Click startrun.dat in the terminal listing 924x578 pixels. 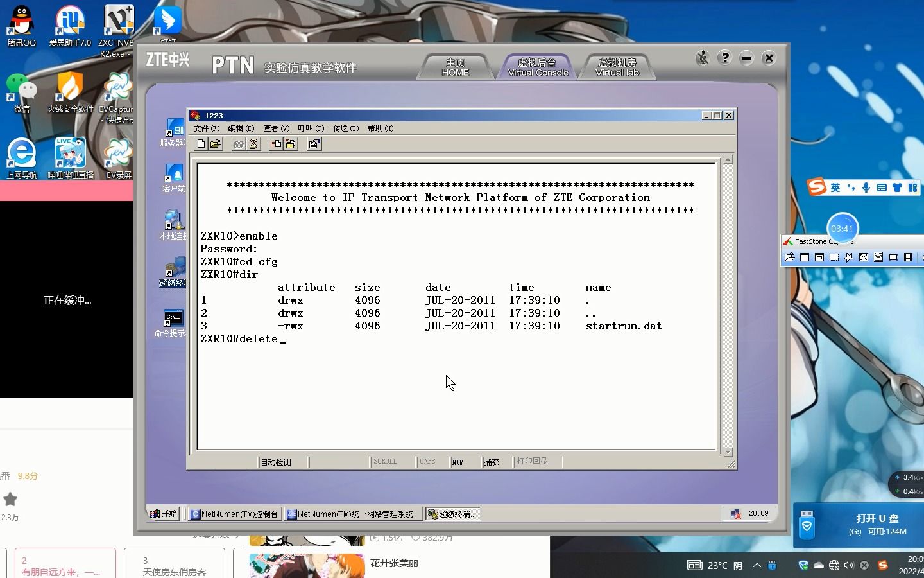coord(623,326)
